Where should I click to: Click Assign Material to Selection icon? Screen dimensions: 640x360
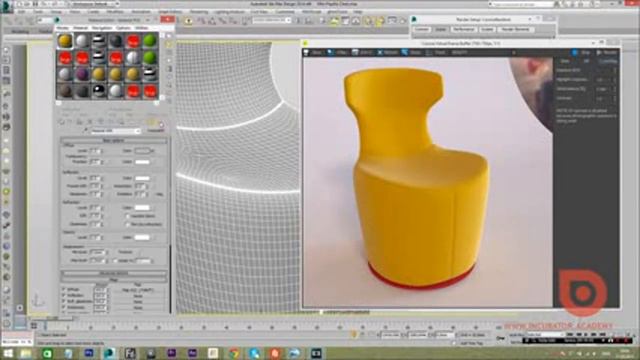click(80, 122)
